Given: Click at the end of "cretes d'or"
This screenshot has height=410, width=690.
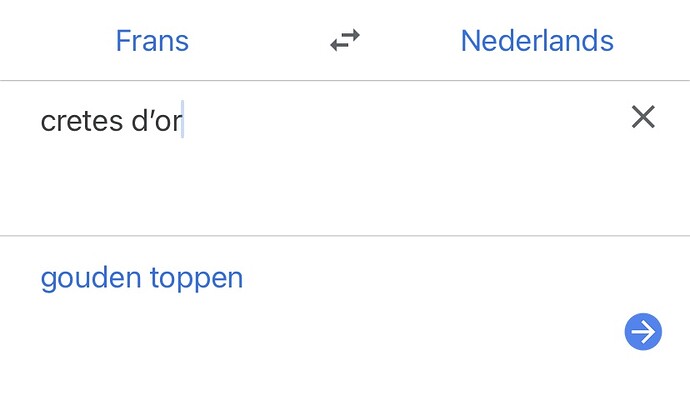Looking at the screenshot, I should click(183, 121).
